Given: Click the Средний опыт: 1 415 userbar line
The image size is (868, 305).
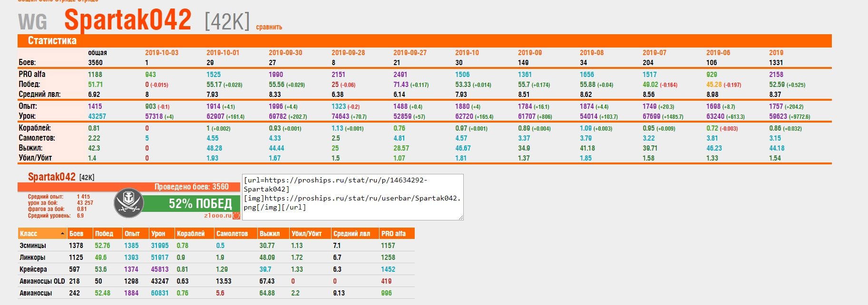Looking at the screenshot, I should tap(59, 197).
